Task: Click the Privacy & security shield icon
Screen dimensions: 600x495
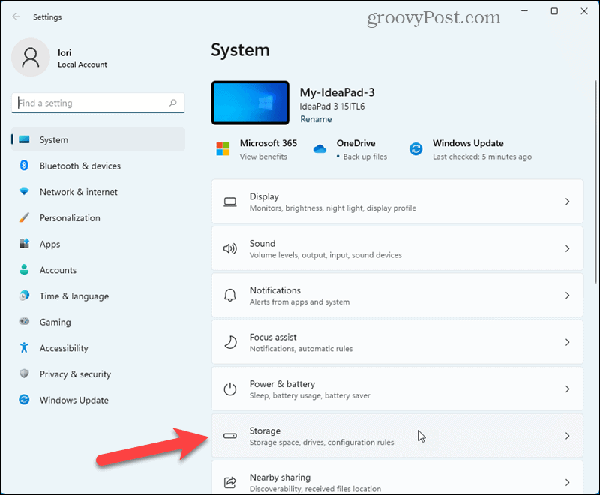Action: pos(24,373)
